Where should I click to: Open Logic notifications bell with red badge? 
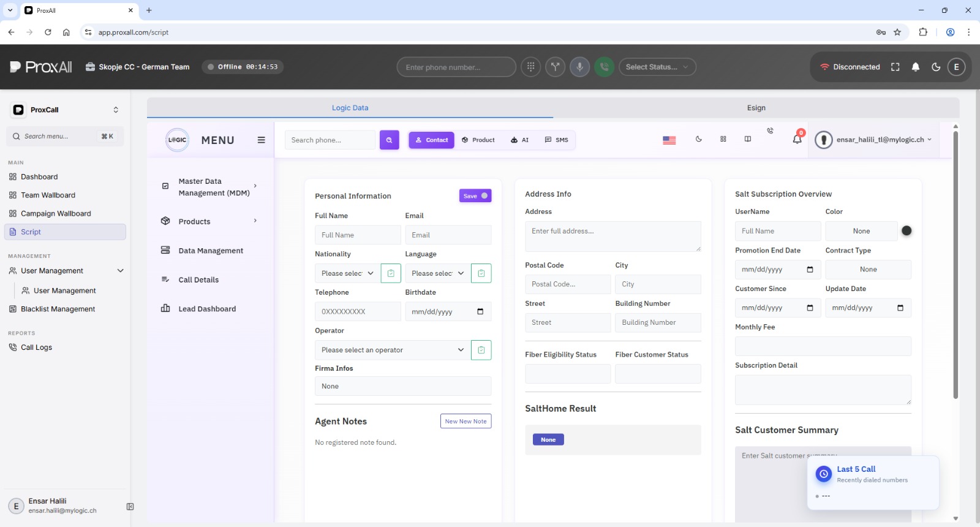pos(797,138)
